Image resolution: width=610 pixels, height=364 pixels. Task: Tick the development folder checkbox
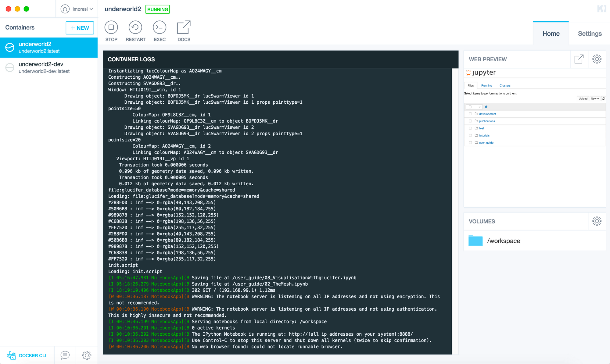(470, 114)
